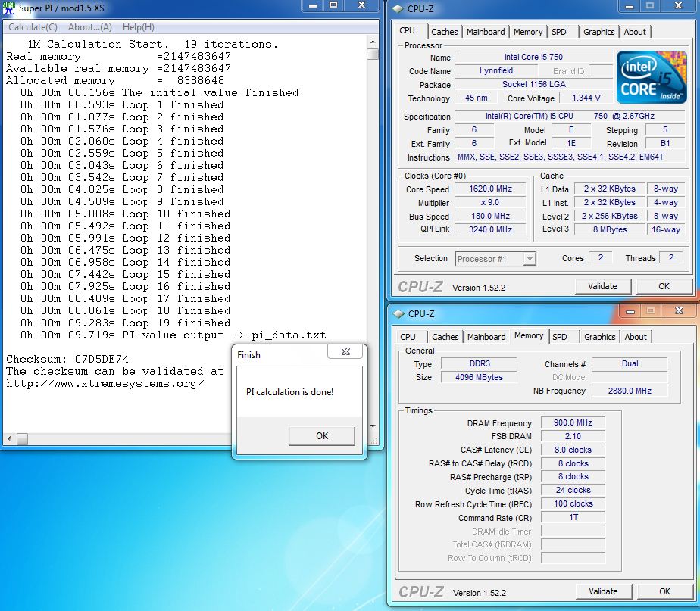
Task: Click OK in lower CPU-Z Memory window
Action: [664, 591]
